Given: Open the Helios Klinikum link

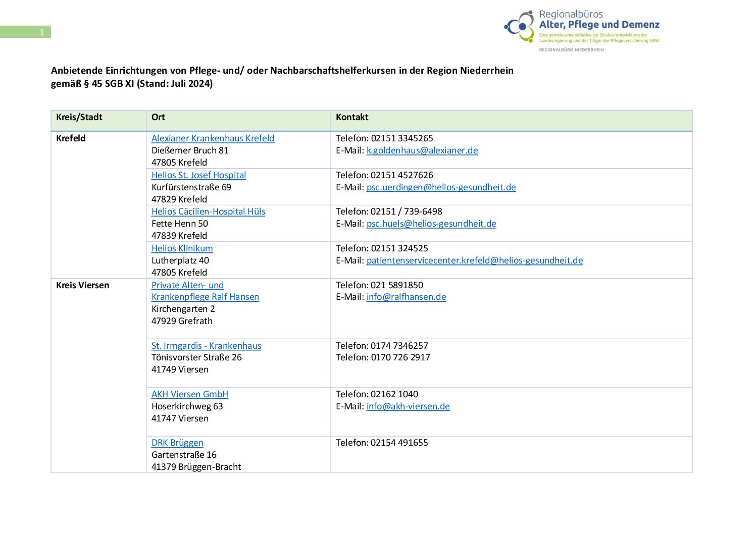Looking at the screenshot, I should coord(182,248).
